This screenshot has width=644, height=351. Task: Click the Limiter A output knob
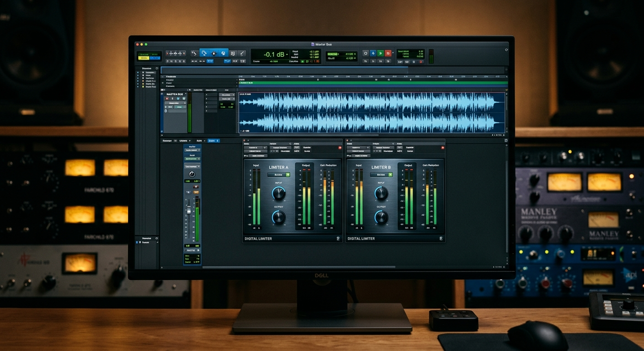coord(279,218)
